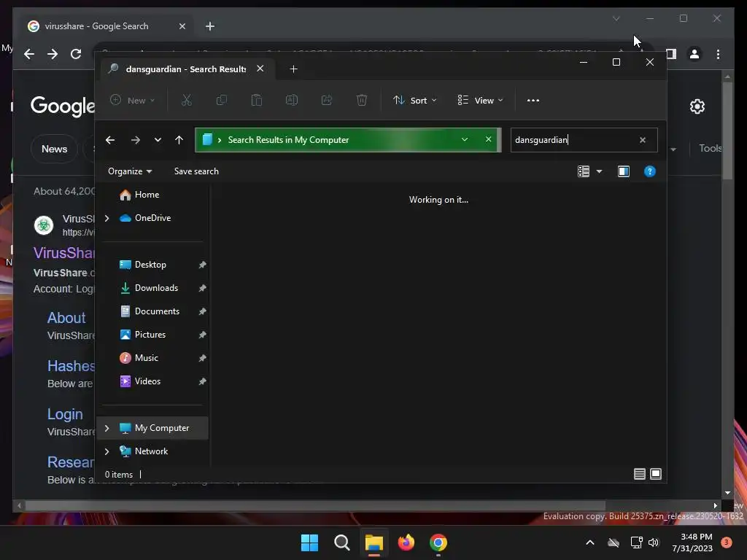Click the Cut icon in Explorer toolbar
Viewport: 747px width, 560px height.
coord(186,101)
